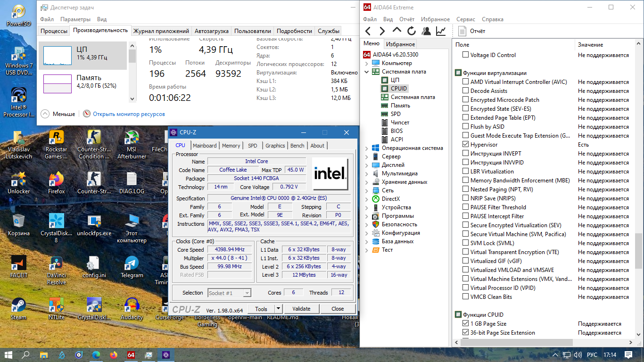
Task: Click the Validate button in CPU-Z
Action: tap(301, 309)
